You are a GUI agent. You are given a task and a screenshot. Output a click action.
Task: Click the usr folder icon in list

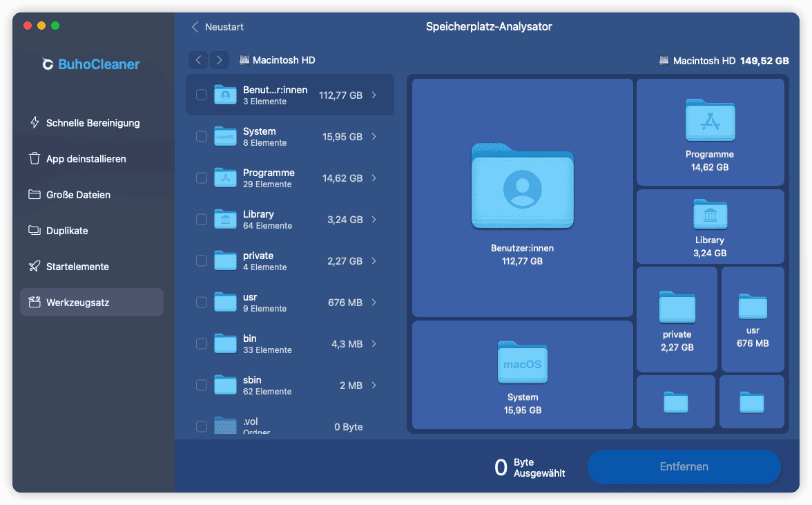point(225,302)
